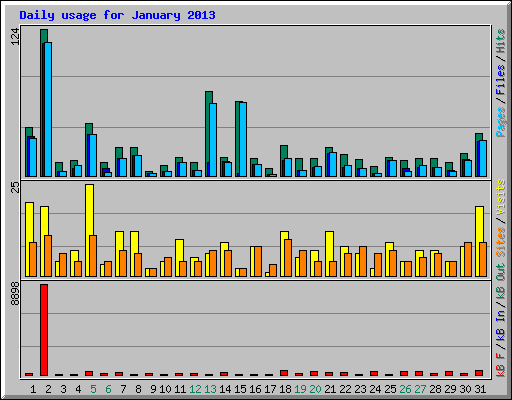Click the green weekend day label 13
Screen dimensions: 512x400
click(210, 389)
